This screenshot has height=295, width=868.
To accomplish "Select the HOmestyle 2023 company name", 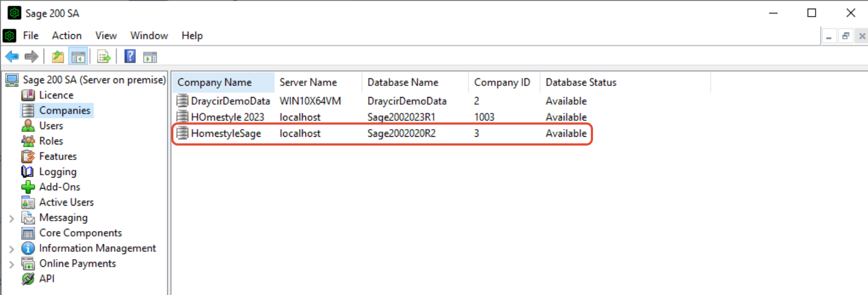I will [x=227, y=117].
